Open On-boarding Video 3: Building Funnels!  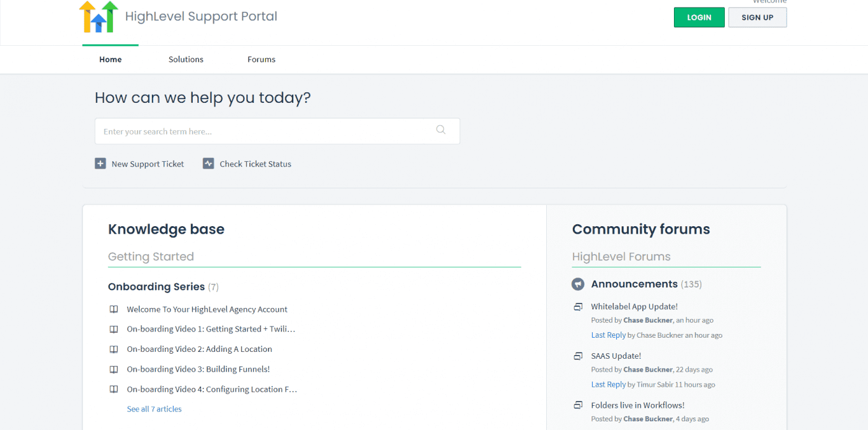pyautogui.click(x=198, y=369)
